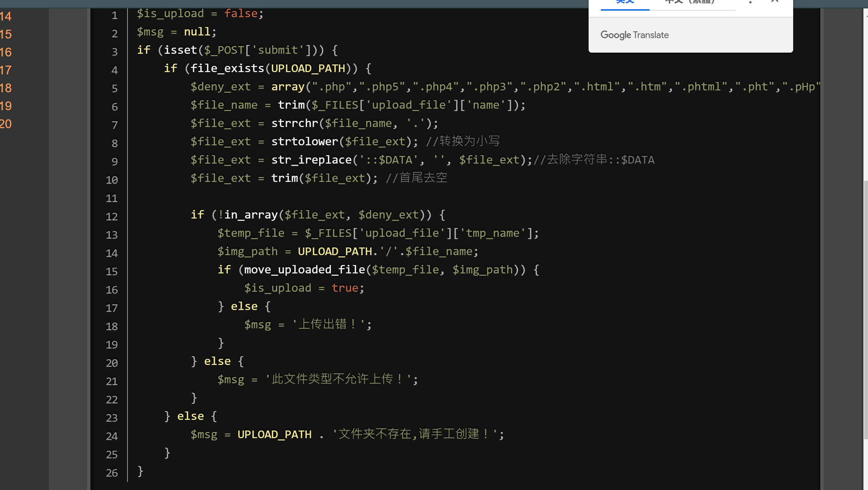Click the 'false' value on line 1

(x=241, y=14)
